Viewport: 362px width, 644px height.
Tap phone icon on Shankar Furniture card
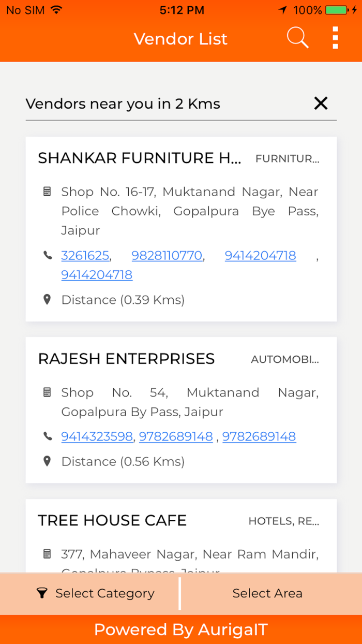pyautogui.click(x=48, y=255)
